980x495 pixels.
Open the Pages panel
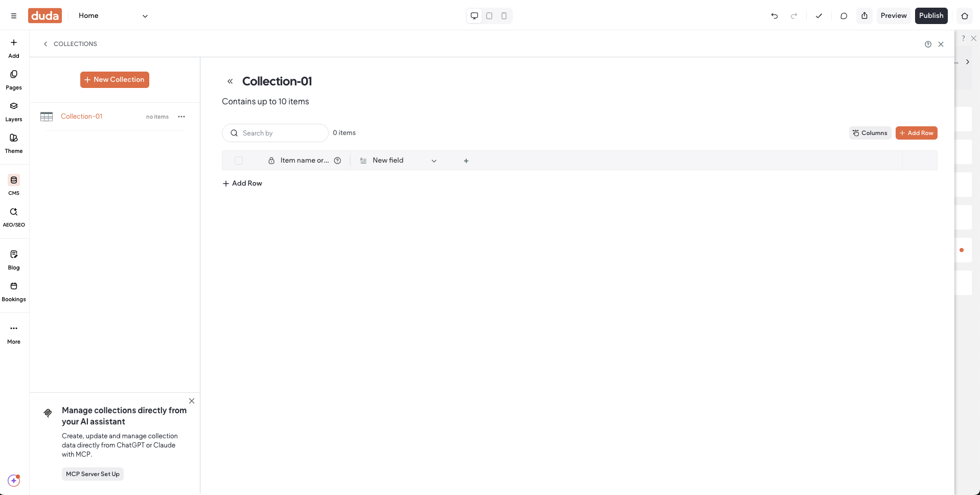coord(14,80)
